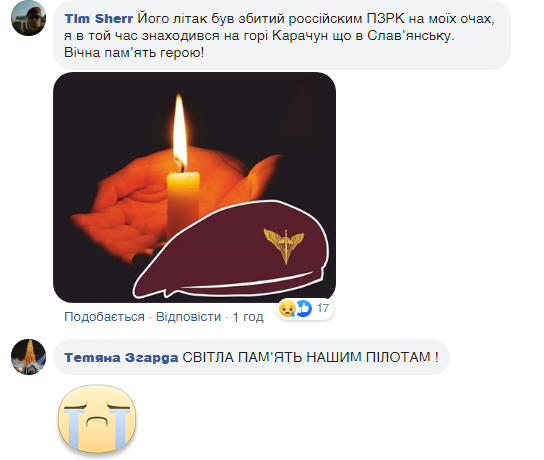Screen dimensions: 544x460
Task: Open the candle and beret image
Action: tap(194, 187)
